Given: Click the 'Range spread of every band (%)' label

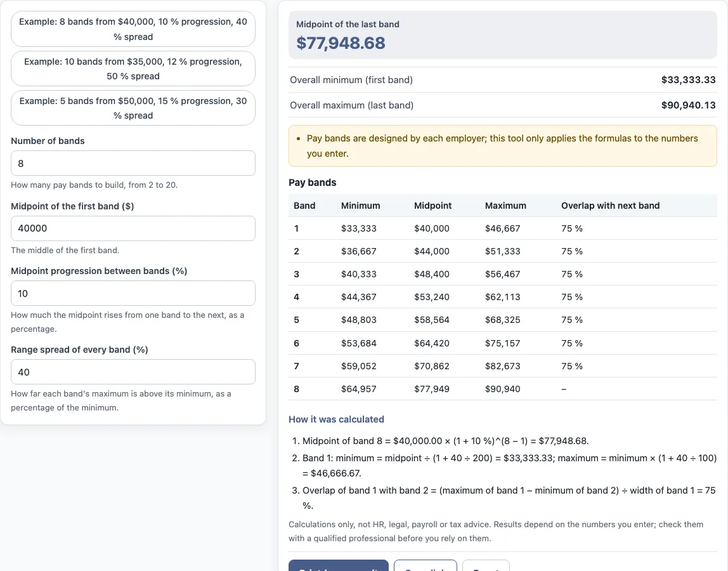Looking at the screenshot, I should coord(79,350).
